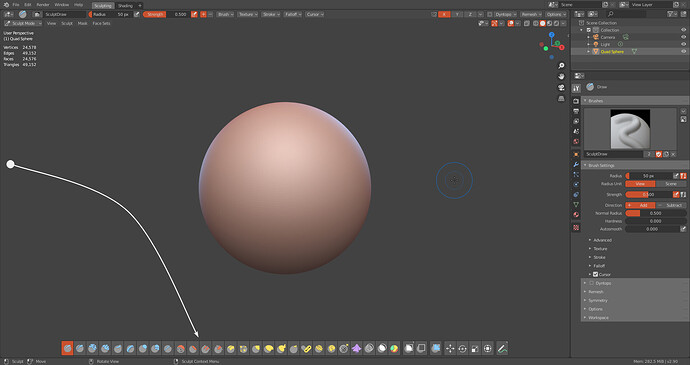Expand the Symmetry panel
Image resolution: width=690 pixels, height=365 pixels.
597,300
